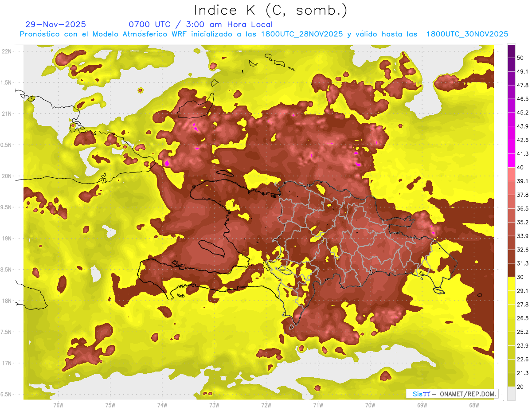532x411 pixels.
Task: Click the "22N" latitude label
Action: (7, 51)
